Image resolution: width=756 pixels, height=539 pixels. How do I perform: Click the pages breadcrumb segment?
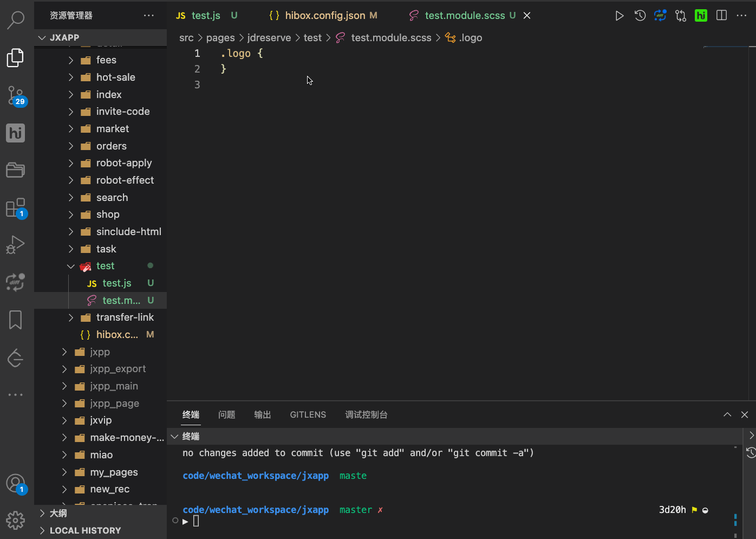[220, 38]
